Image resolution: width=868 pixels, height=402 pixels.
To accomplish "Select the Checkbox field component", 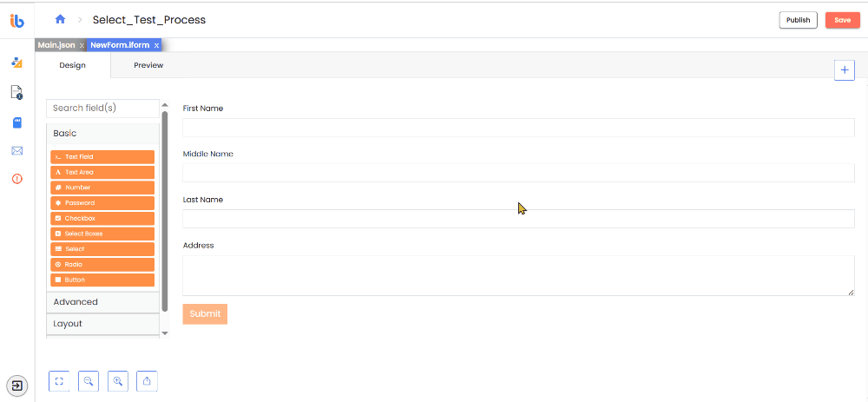I will click(x=102, y=218).
